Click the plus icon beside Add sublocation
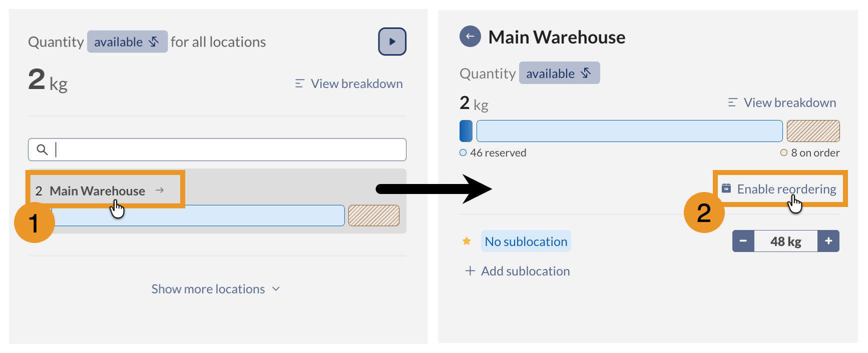868x353 pixels. 470,270
